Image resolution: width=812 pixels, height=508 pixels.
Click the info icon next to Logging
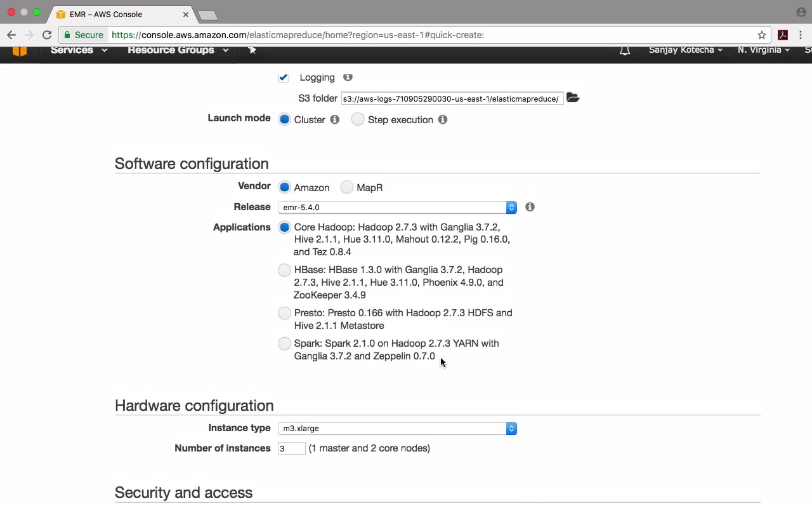pos(348,77)
